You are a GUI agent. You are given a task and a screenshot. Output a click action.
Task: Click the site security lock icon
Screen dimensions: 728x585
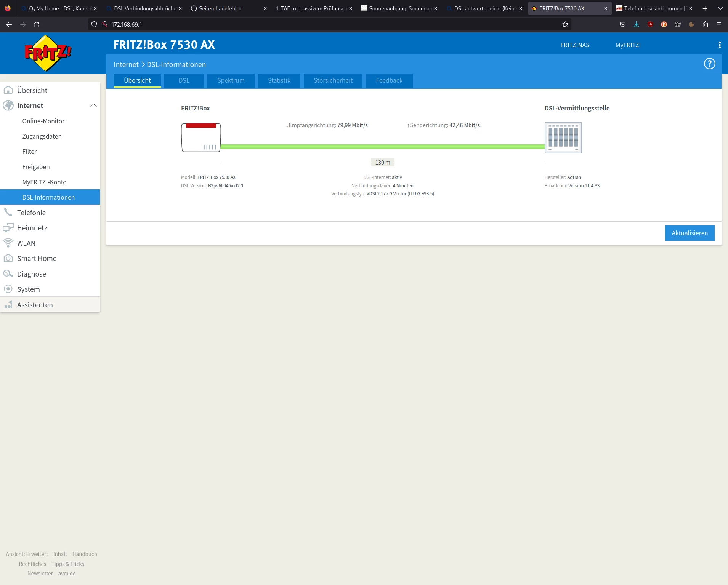[x=105, y=24]
